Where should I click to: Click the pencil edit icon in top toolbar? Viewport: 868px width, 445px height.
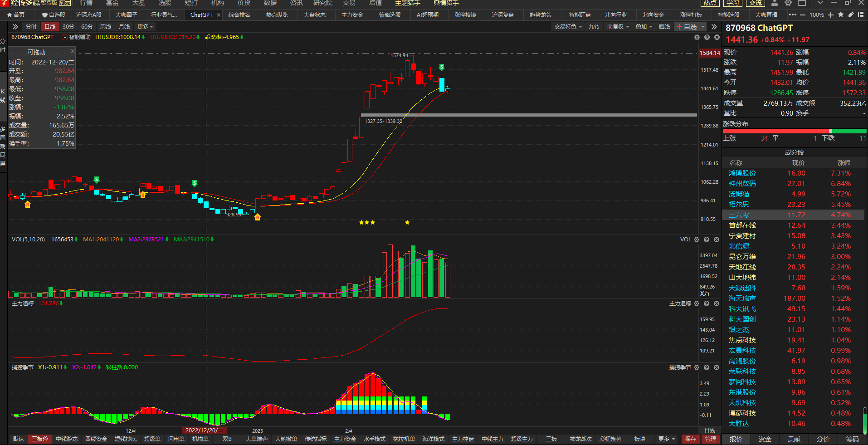(x=851, y=15)
